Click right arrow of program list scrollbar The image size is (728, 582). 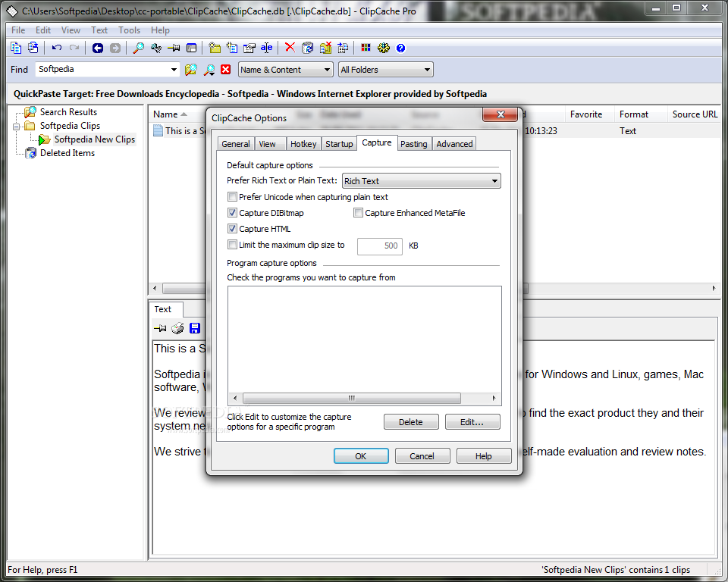point(494,398)
